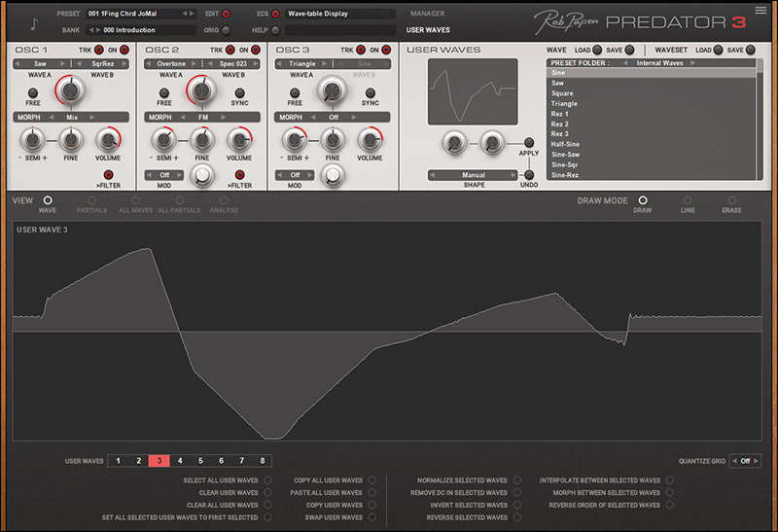This screenshot has height=532, width=778.
Task: Select the WAVE view radio
Action: pos(48,200)
